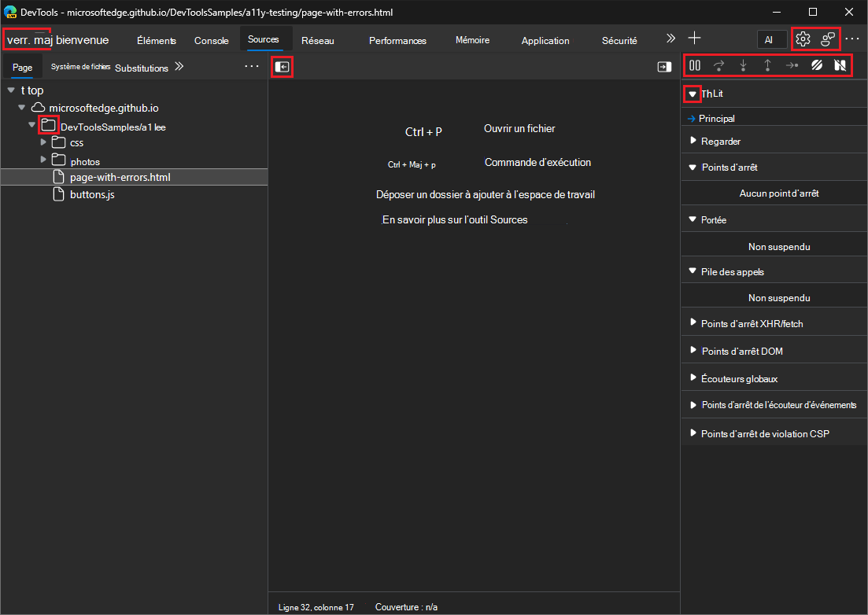Click Ouvrir un fichier shortcut label

(x=519, y=128)
